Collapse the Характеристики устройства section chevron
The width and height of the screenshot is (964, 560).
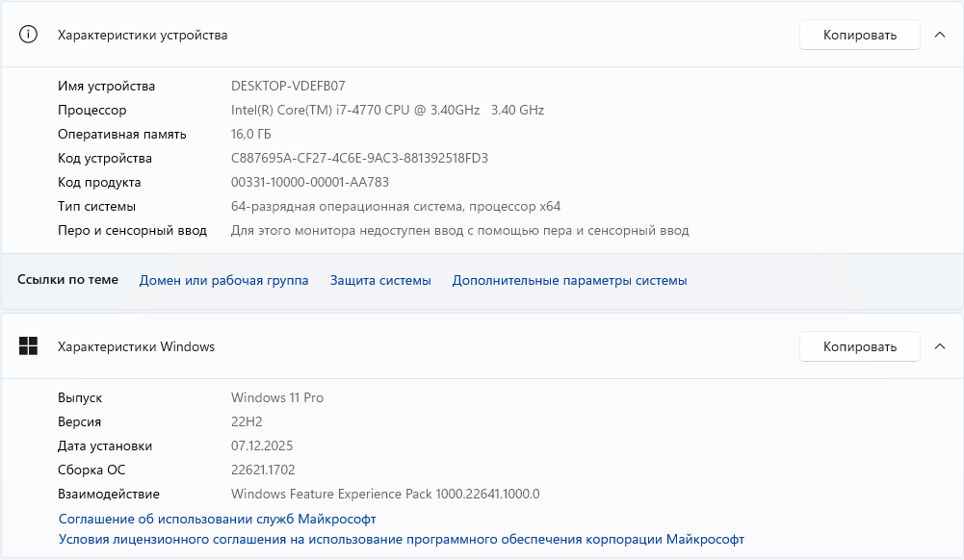940,35
